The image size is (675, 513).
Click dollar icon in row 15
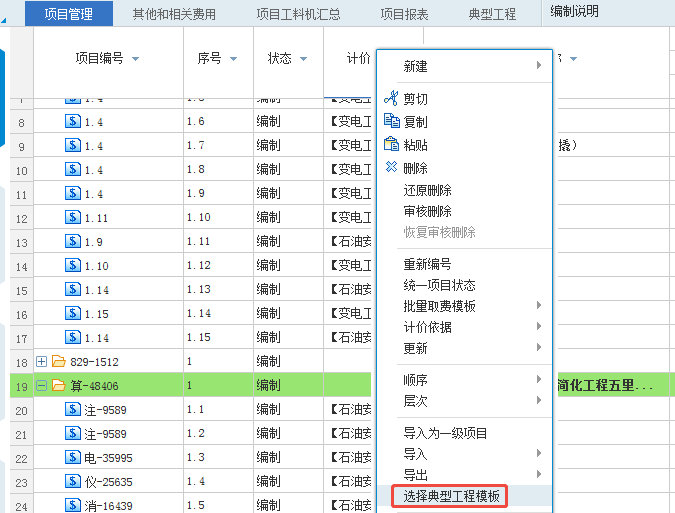click(x=73, y=289)
